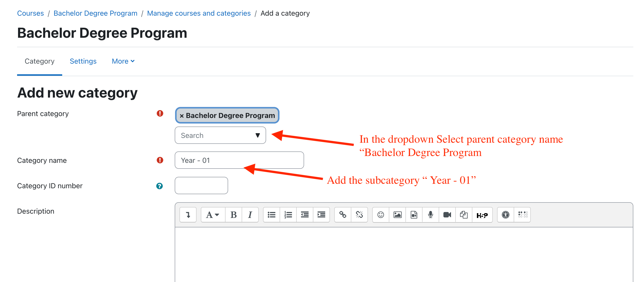Open the accessibility checker icon
Viewport: 644px width, 282px height.
[505, 215]
